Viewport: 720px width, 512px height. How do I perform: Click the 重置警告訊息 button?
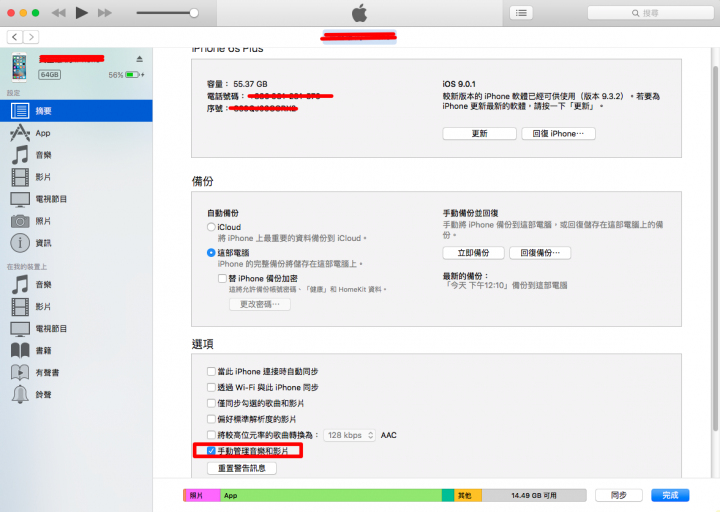click(242, 468)
